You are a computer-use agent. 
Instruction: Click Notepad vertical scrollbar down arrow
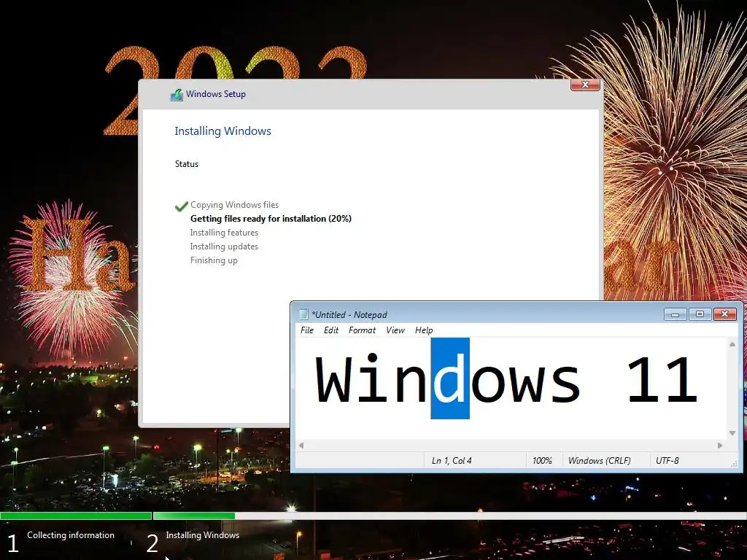(x=732, y=433)
